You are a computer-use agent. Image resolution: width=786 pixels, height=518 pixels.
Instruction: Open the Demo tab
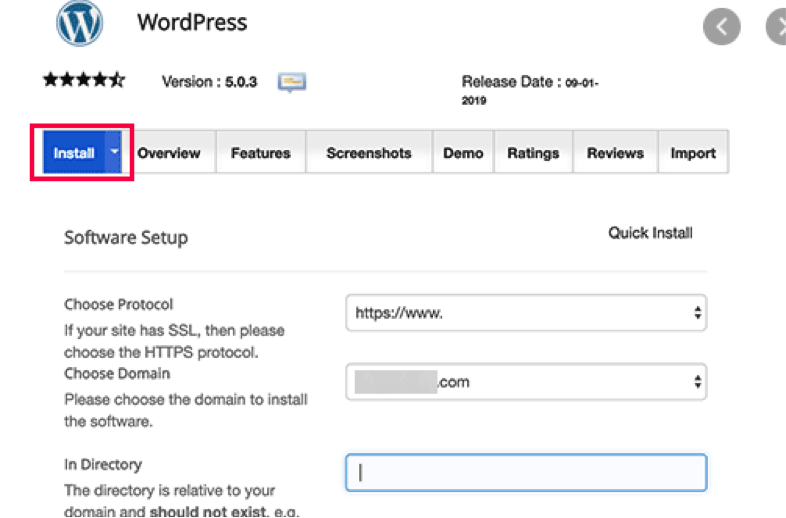click(x=463, y=153)
